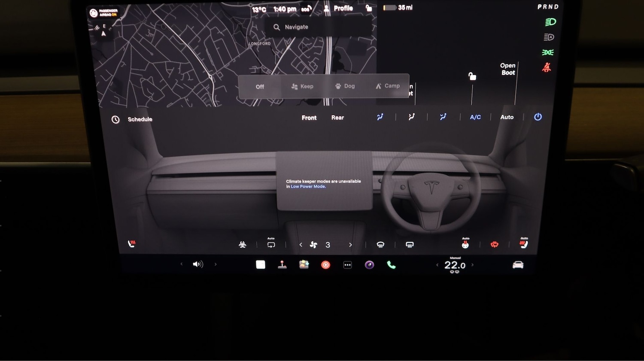Viewport: 644px width, 361px height.
Task: Enable the steering wheel heater
Action: 494,244
